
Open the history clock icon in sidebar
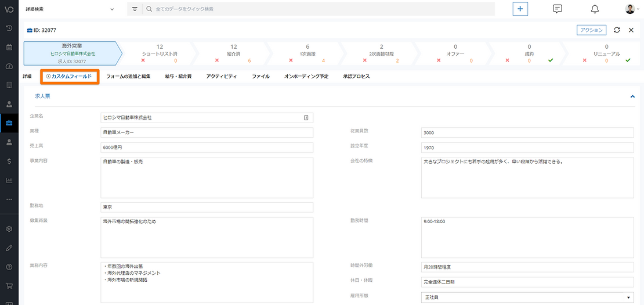pos(9,28)
